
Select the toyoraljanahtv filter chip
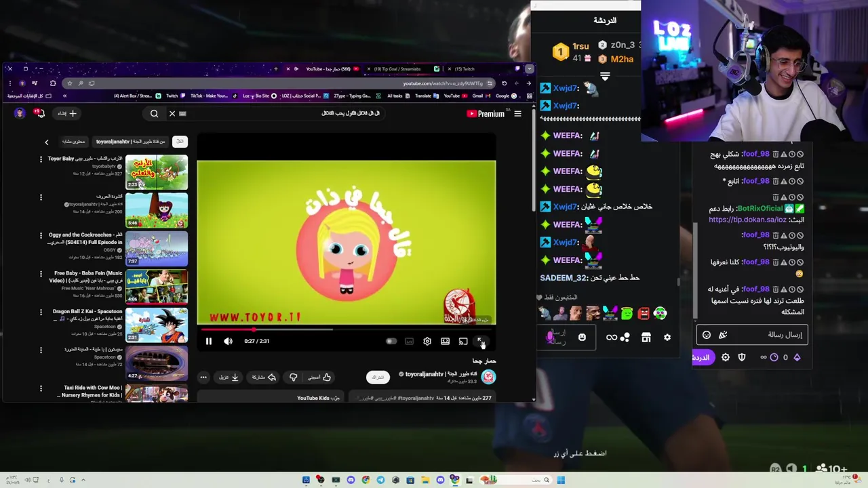tap(130, 142)
